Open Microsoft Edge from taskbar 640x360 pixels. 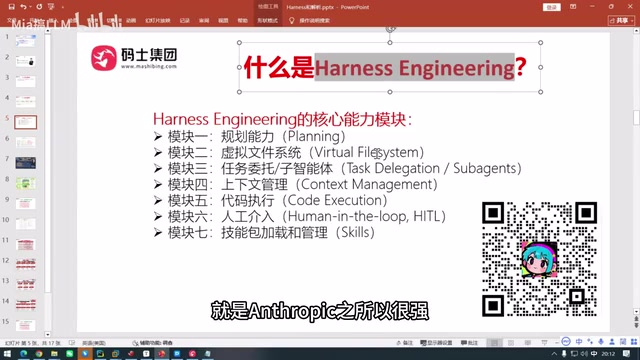click(23, 353)
